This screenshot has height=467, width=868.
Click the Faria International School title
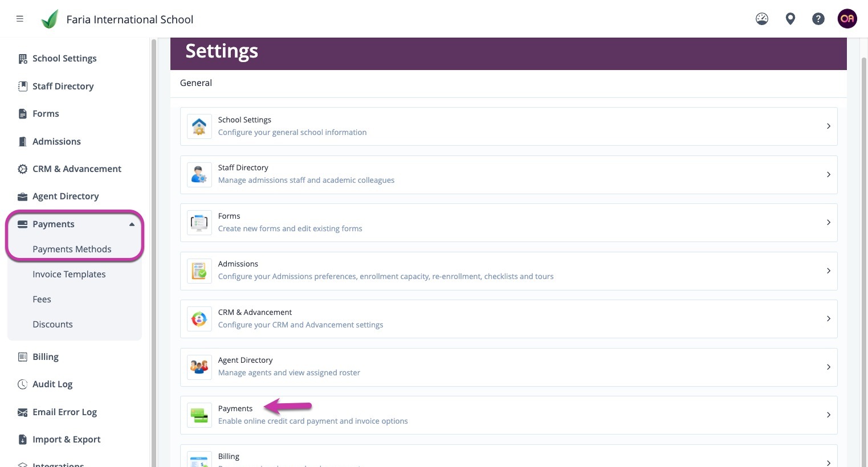click(x=130, y=19)
